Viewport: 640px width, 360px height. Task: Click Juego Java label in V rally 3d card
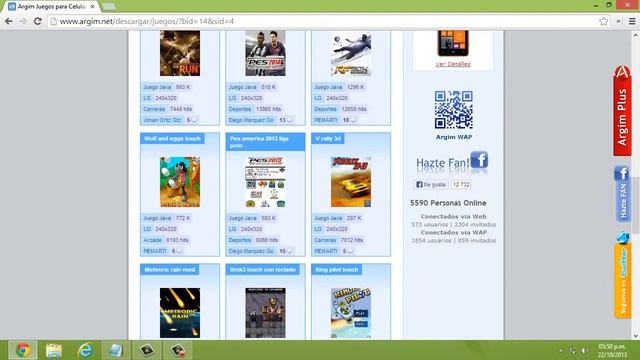[x=328, y=218]
